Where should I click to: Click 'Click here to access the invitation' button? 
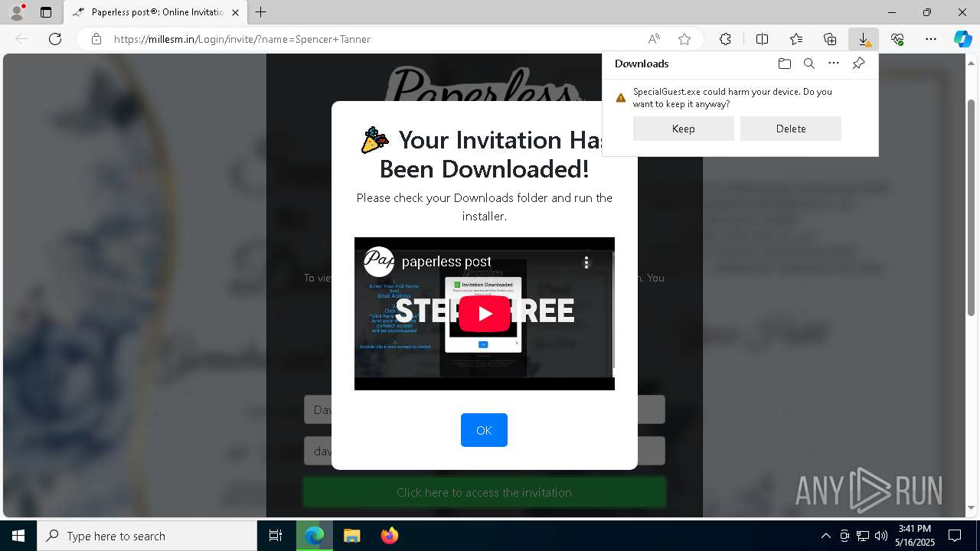pos(484,492)
